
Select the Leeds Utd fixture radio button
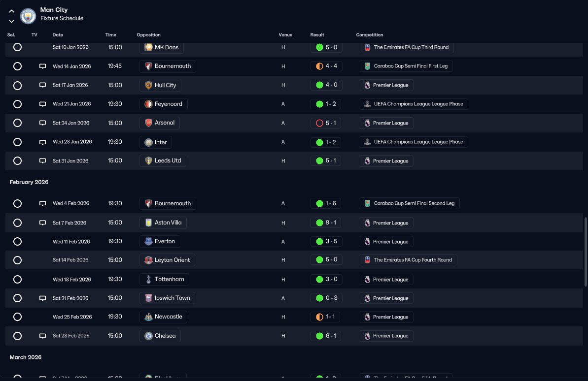click(x=17, y=160)
